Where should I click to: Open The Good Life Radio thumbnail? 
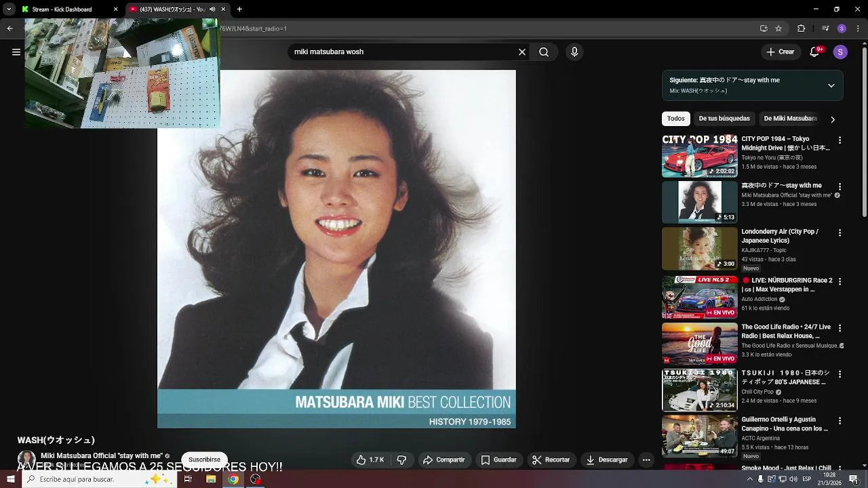point(700,344)
